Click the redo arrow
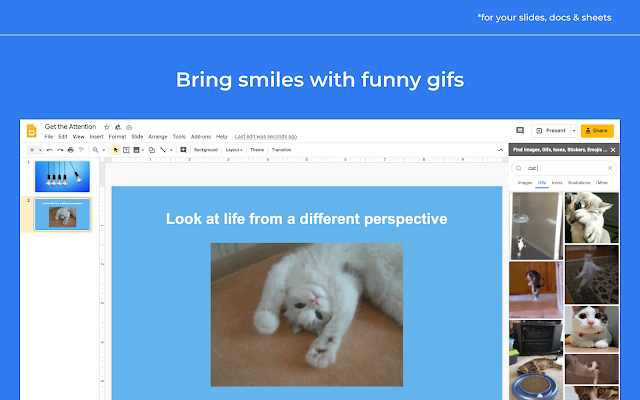Viewport: 640px width, 400px height. (60, 150)
